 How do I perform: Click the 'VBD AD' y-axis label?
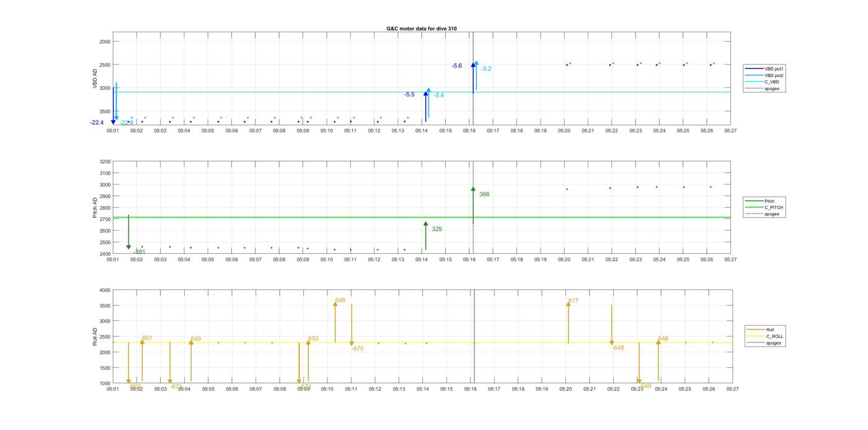coord(95,78)
